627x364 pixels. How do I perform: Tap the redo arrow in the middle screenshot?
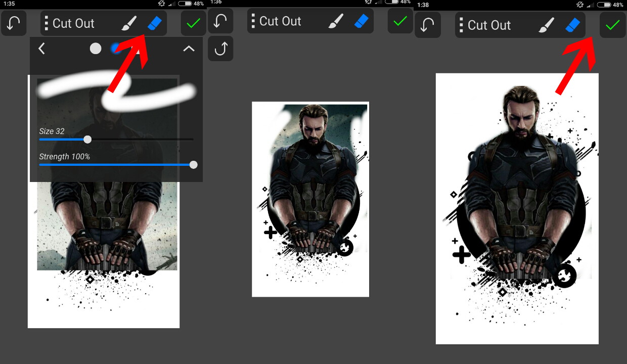[220, 49]
